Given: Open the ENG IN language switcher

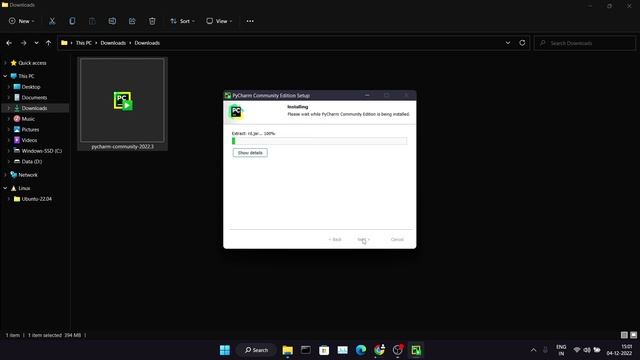Looking at the screenshot, I should (561, 350).
